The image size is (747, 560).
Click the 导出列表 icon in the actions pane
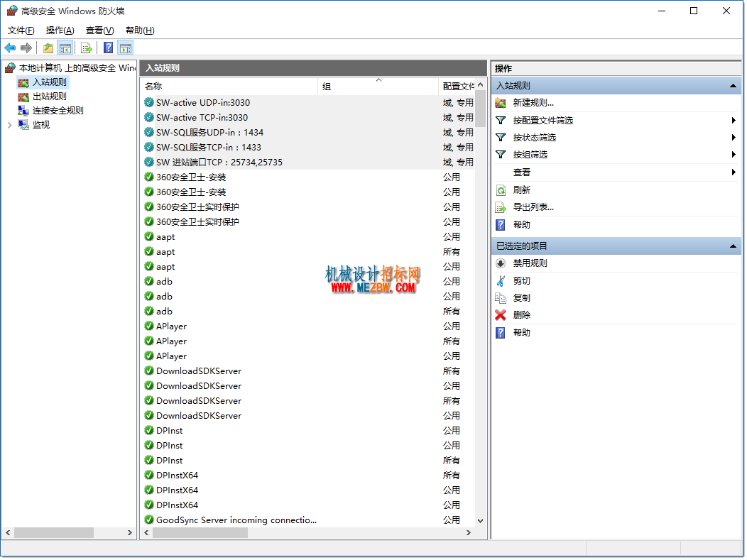click(x=500, y=208)
